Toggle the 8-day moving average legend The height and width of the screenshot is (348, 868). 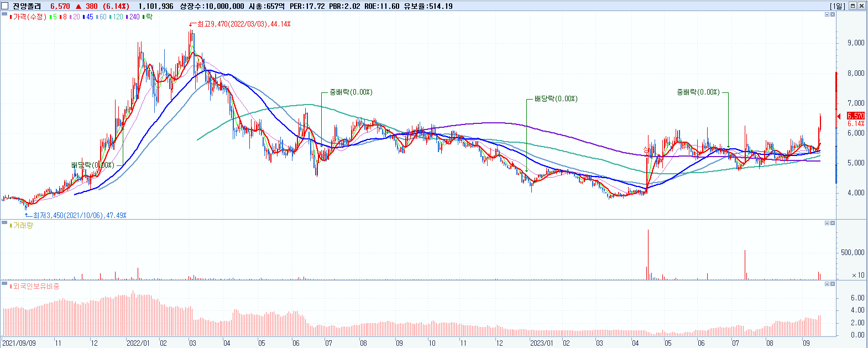coord(63,17)
